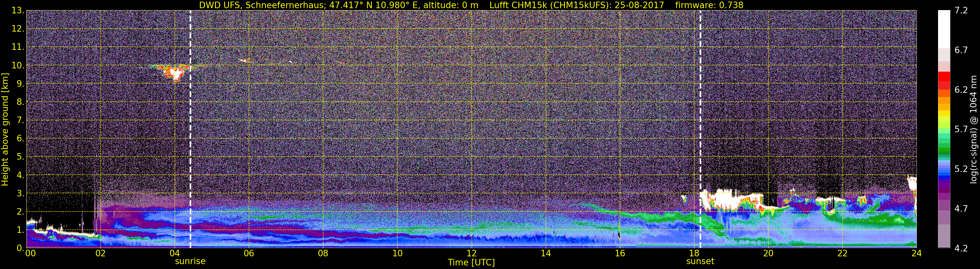
Task: Click the time-axis tick label "00"
Action: pos(31,254)
